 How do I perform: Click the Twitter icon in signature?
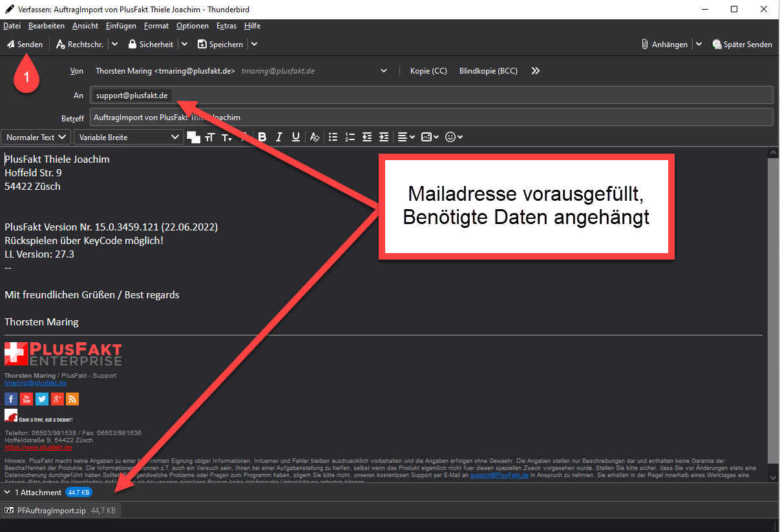point(42,398)
